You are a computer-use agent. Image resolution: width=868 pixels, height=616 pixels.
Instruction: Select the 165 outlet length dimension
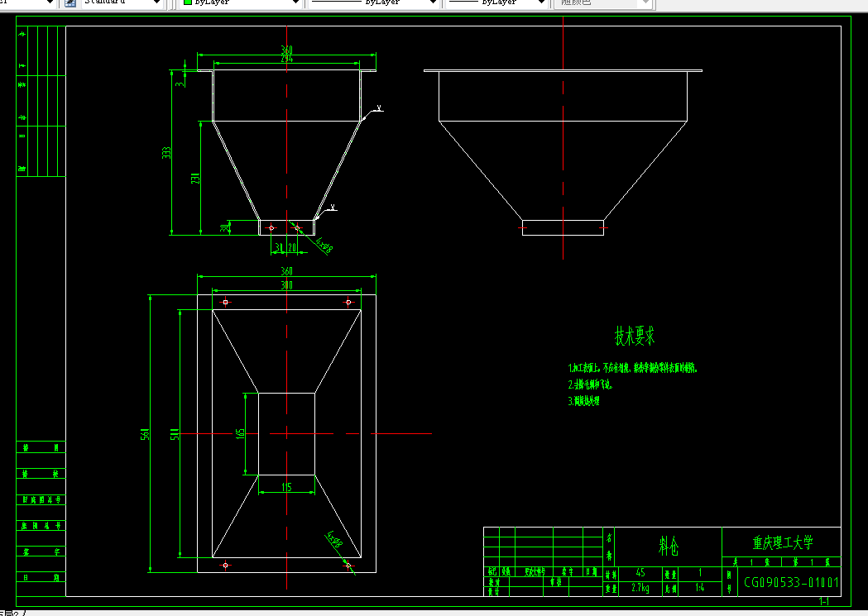coord(240,434)
